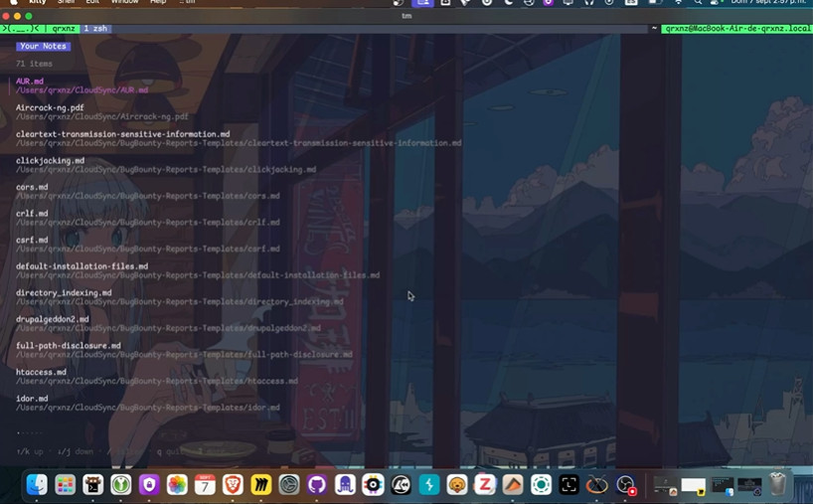
Task: Open the black screen-capture dock app
Action: pos(569,485)
